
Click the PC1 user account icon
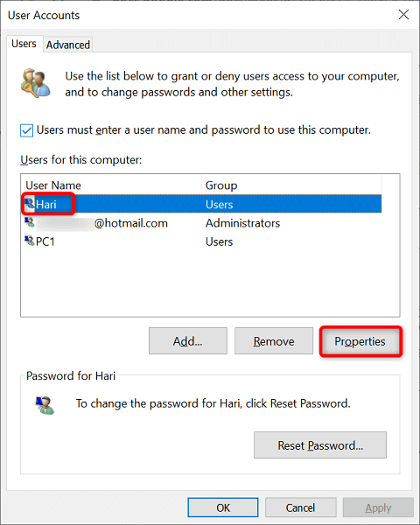pyautogui.click(x=30, y=241)
